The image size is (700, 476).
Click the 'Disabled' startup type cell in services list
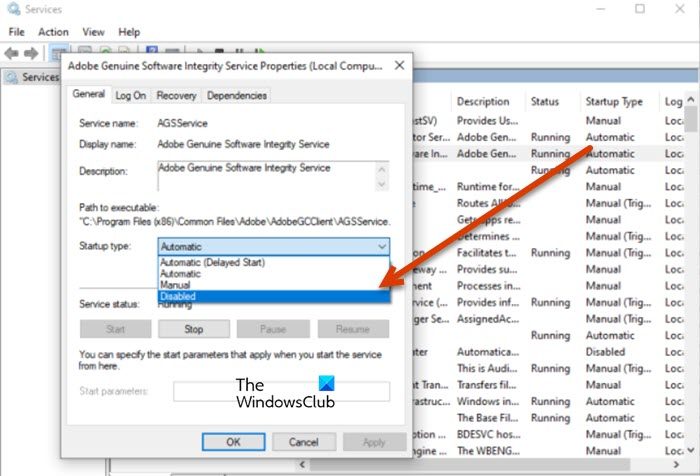[x=605, y=352]
